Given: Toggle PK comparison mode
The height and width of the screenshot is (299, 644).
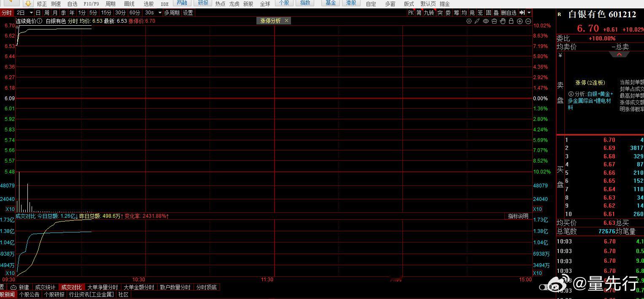Looking at the screenshot, I should click(x=411, y=13).
